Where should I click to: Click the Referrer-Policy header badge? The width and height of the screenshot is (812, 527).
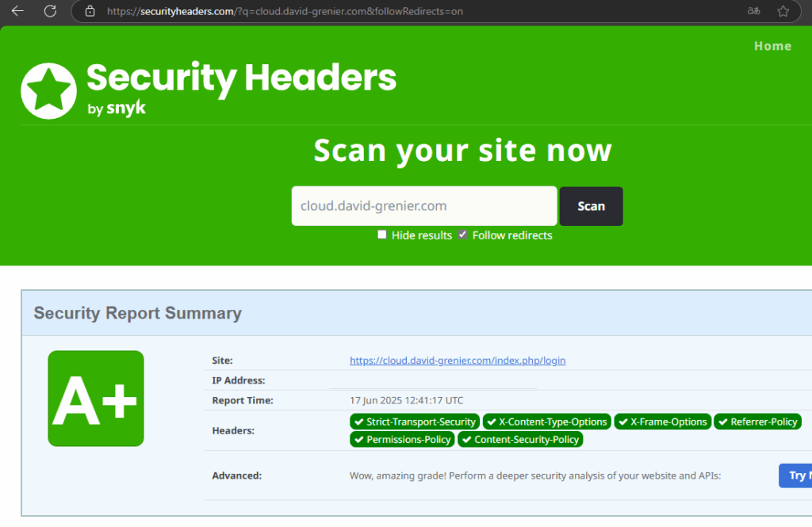coord(757,422)
